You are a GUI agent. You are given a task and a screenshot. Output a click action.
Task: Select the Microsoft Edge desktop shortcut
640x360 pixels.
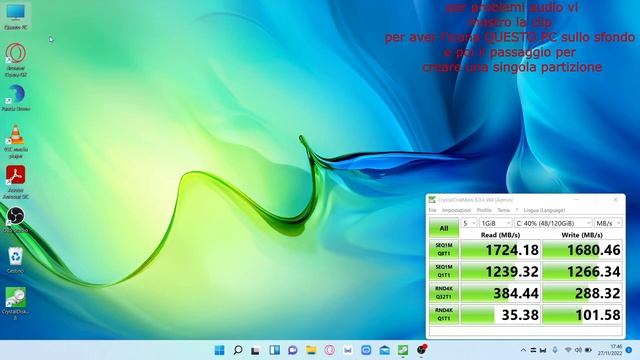pos(16,98)
